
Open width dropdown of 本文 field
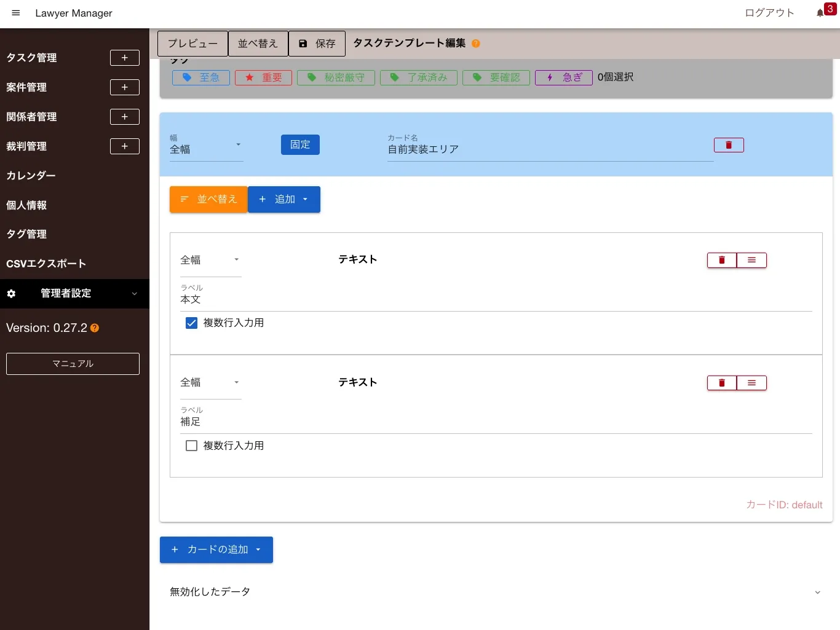click(x=211, y=260)
